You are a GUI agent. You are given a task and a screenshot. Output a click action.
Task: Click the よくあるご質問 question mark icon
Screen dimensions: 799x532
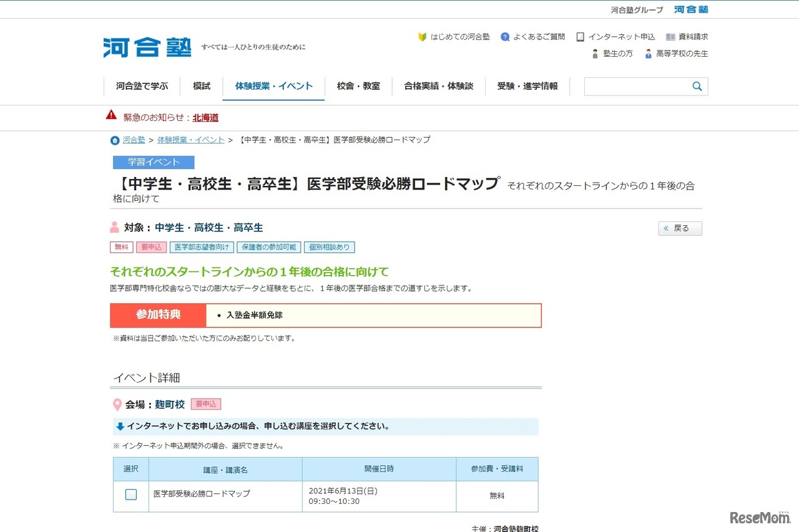pos(505,36)
